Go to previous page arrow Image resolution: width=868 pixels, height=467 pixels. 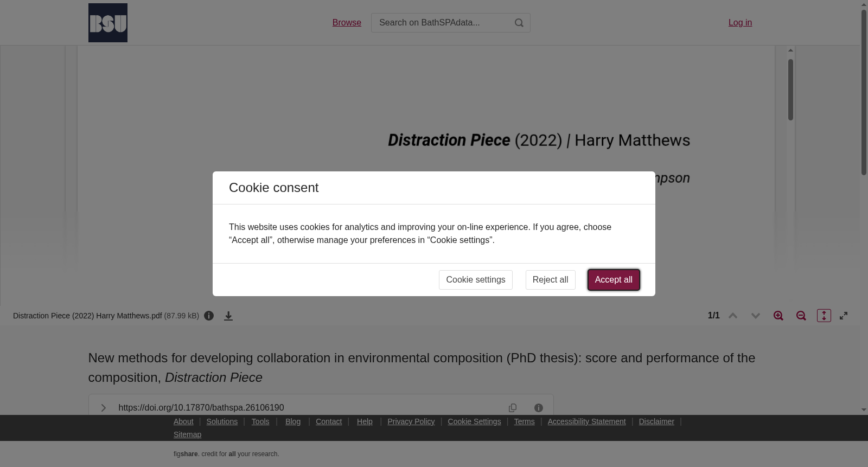(733, 316)
